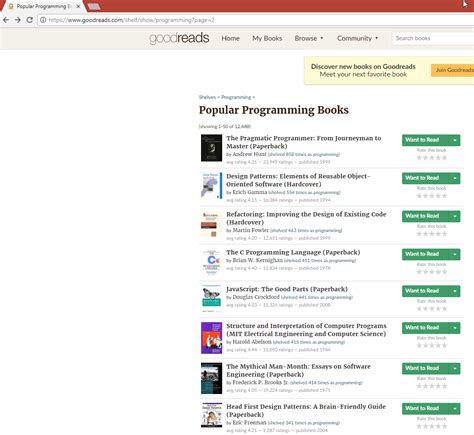Image resolution: width=474 pixels, height=435 pixels.
Task: Open JavaScript: The Good Parts title link
Action: (x=287, y=289)
